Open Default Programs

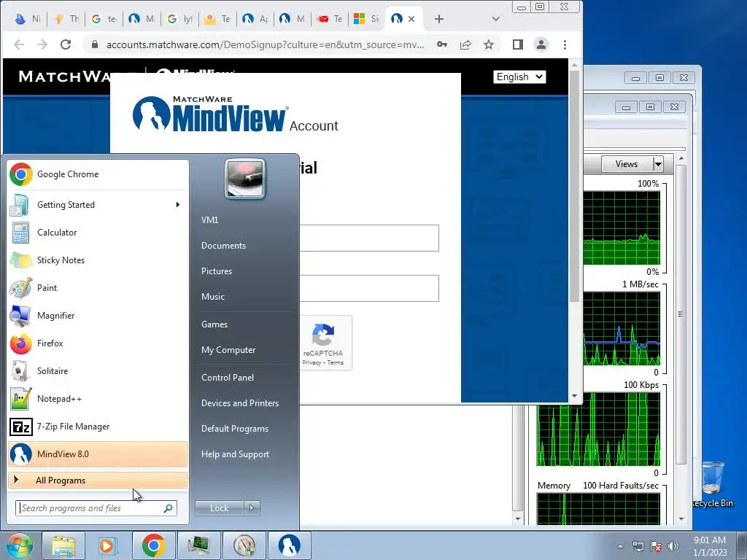234,429
